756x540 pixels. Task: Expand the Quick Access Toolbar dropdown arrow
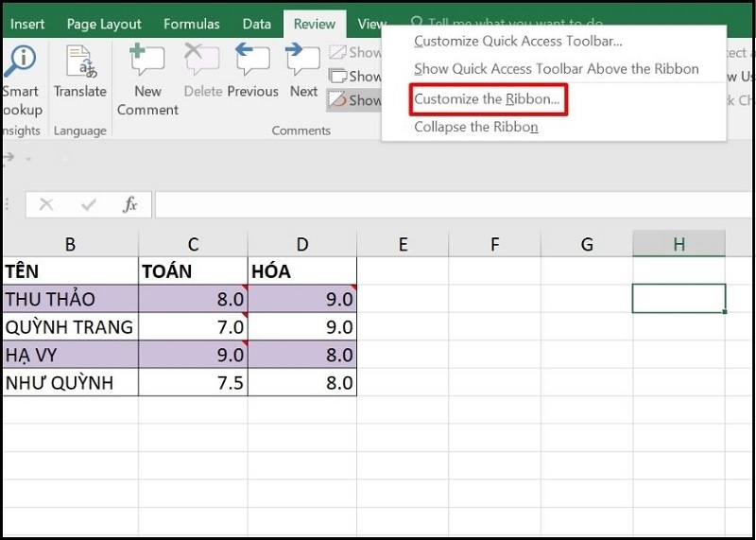pyautogui.click(x=28, y=158)
